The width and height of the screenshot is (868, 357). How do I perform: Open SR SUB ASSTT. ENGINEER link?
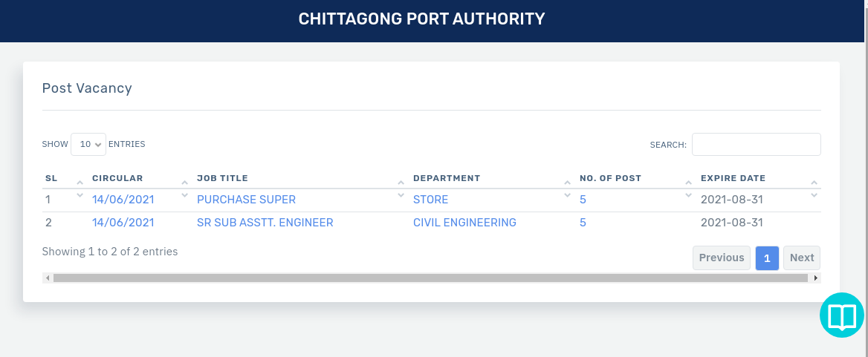(265, 223)
